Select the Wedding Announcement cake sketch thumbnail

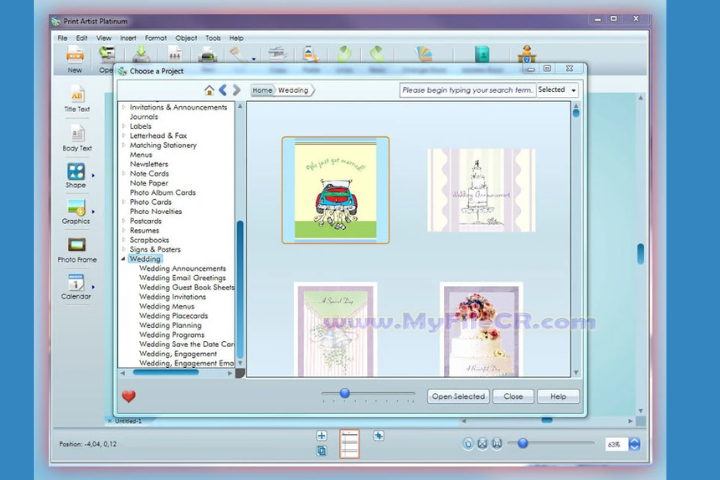click(x=481, y=190)
